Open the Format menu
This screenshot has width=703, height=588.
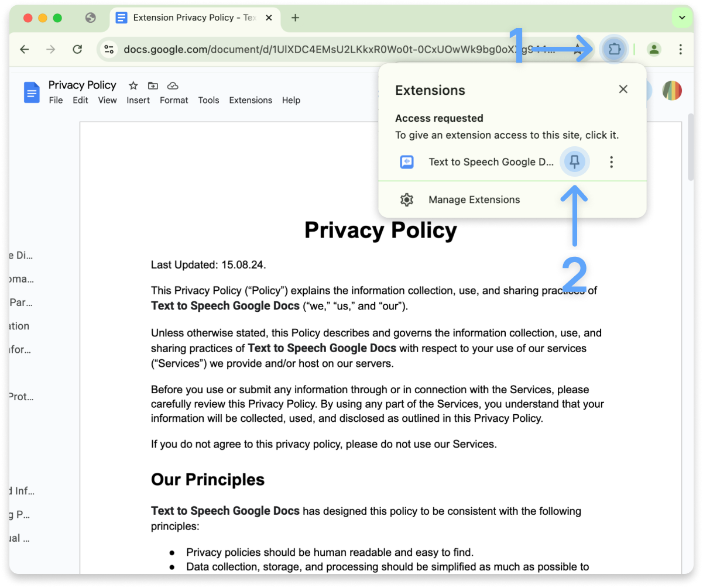174,100
